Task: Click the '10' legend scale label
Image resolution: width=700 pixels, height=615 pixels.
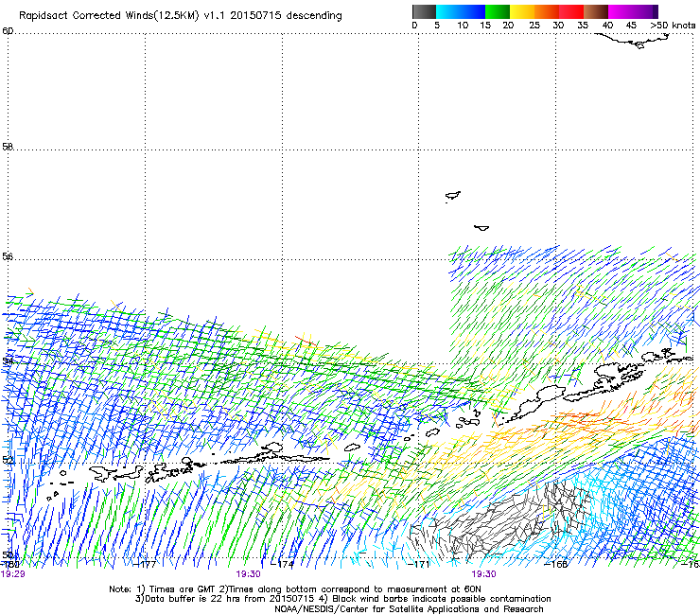Action: (463, 26)
